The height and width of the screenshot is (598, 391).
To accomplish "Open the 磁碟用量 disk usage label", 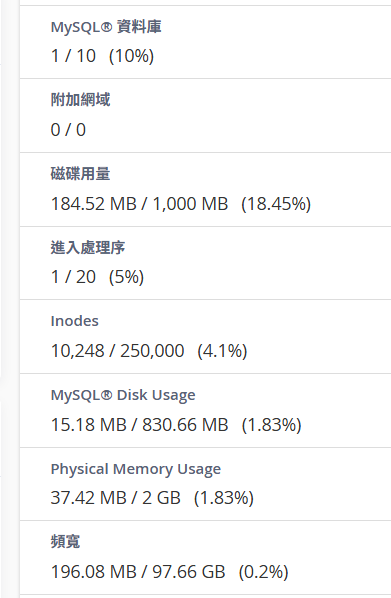I will (x=80, y=174).
